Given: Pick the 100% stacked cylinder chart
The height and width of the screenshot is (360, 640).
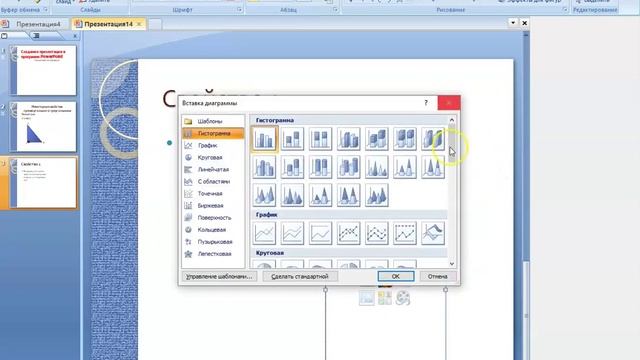Looking at the screenshot, I should (320, 167).
